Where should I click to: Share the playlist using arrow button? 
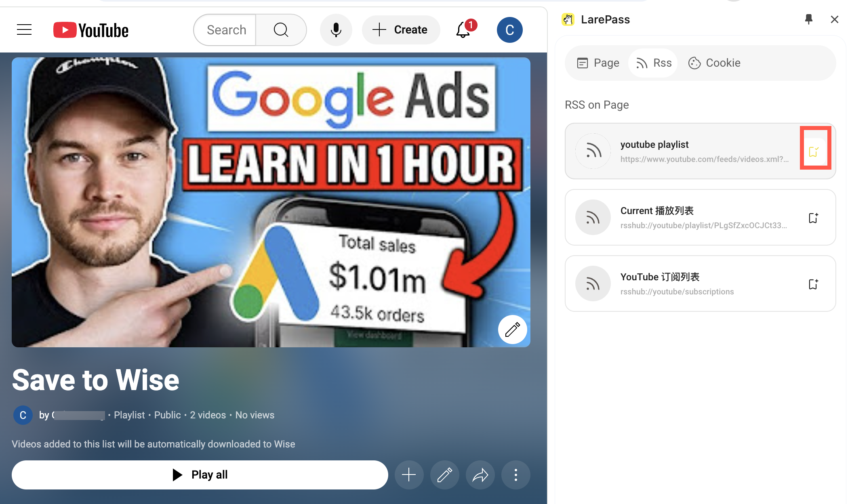point(480,475)
